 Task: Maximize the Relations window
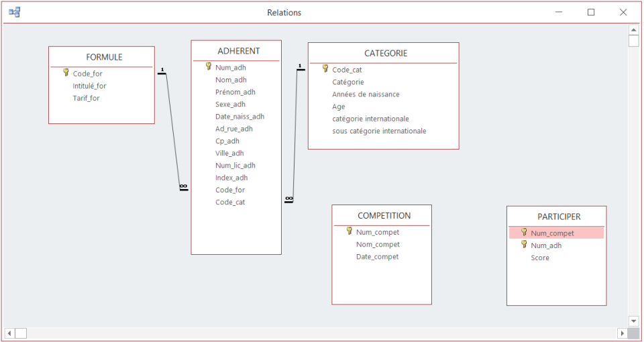[590, 12]
